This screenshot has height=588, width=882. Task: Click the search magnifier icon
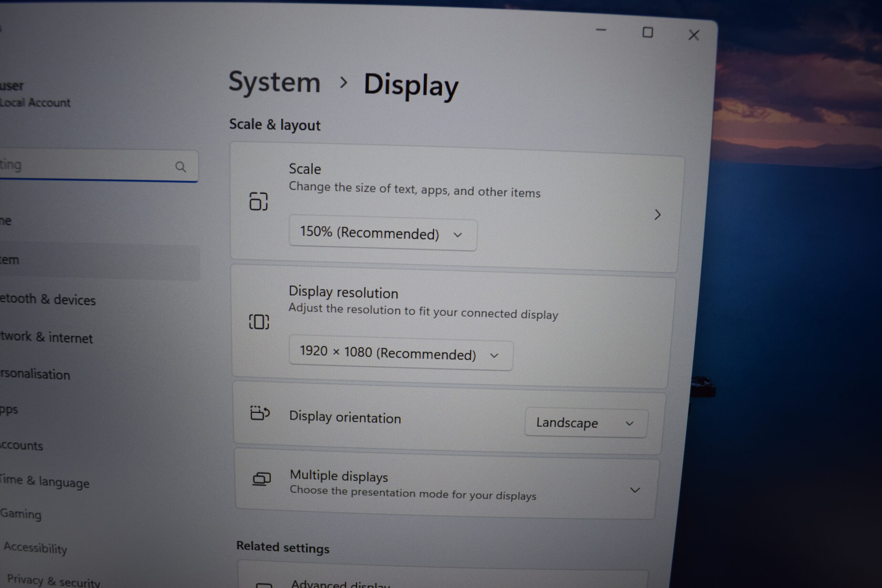(181, 167)
